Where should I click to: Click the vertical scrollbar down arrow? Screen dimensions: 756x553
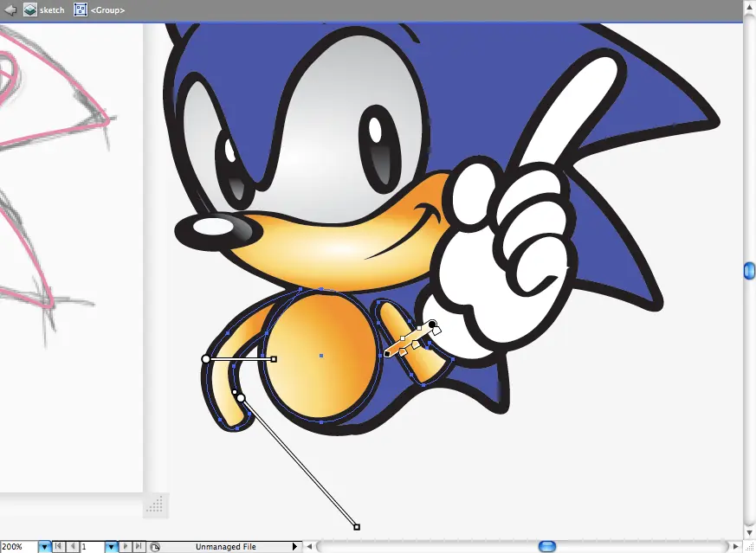[749, 533]
